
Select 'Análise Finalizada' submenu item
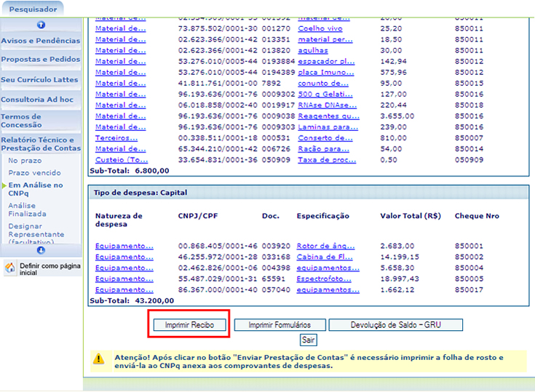(28, 209)
